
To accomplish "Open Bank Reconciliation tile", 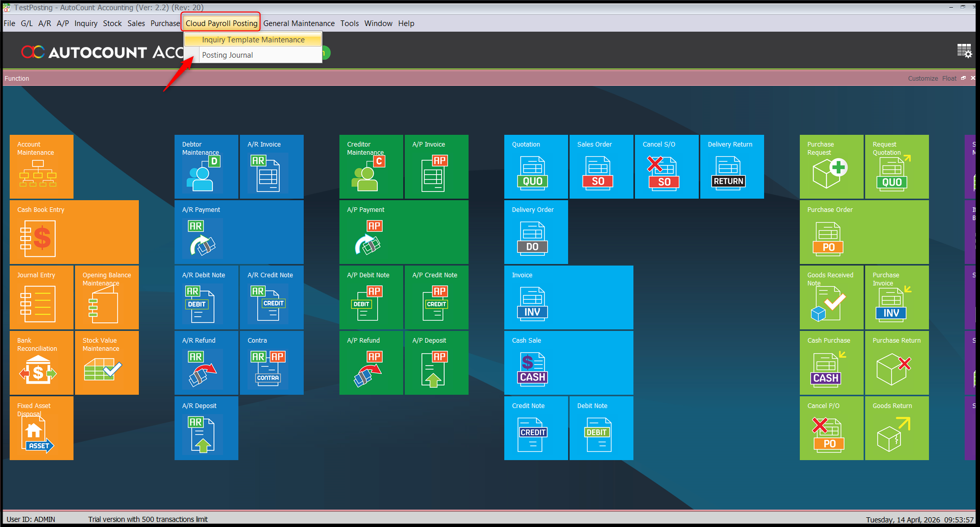I will click(41, 363).
